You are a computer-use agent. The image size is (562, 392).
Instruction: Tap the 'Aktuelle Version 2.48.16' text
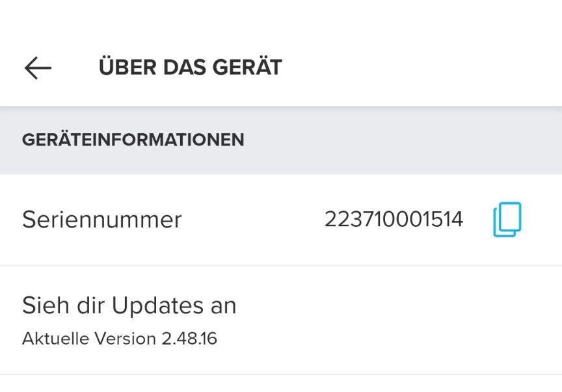(x=120, y=339)
